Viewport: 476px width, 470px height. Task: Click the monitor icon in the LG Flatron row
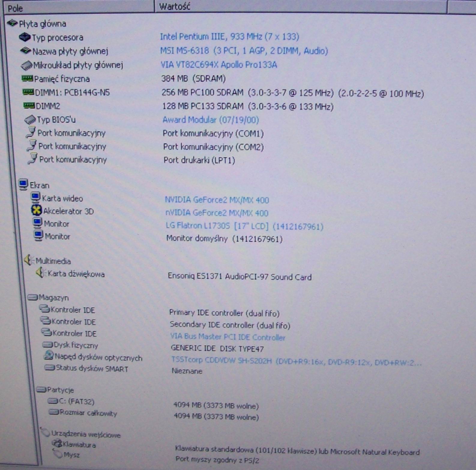pyautogui.click(x=37, y=223)
